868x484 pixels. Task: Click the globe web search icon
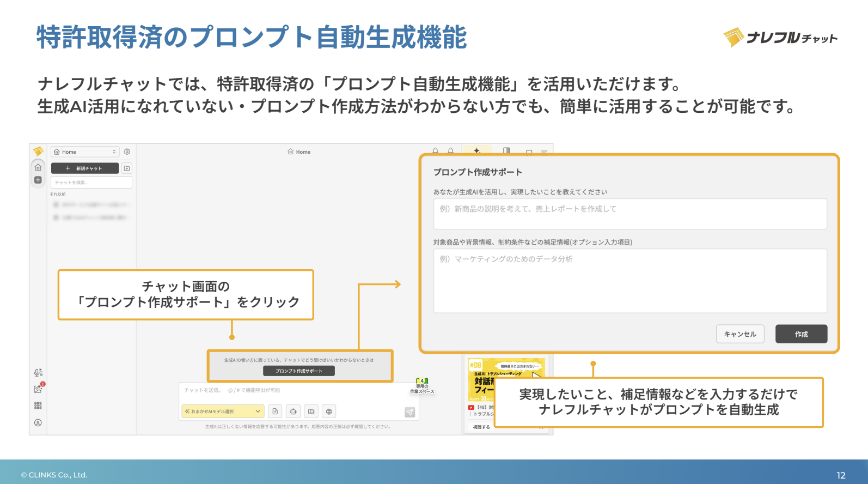329,412
